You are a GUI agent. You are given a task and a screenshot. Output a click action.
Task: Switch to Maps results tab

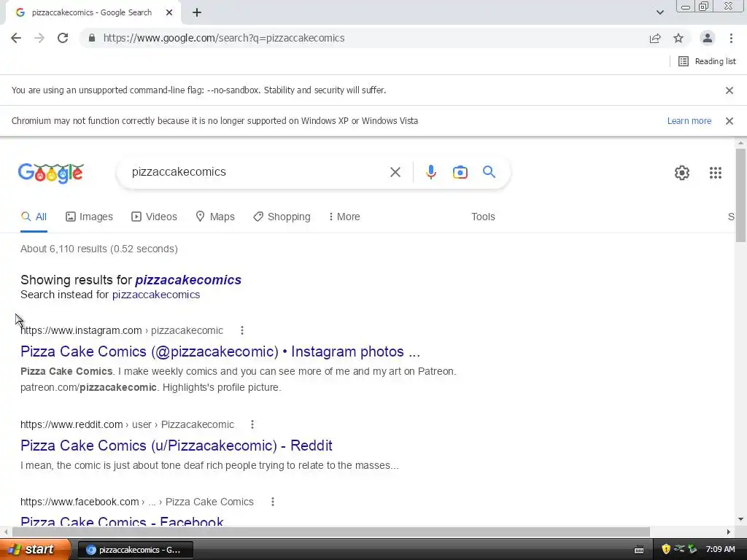[215, 217]
